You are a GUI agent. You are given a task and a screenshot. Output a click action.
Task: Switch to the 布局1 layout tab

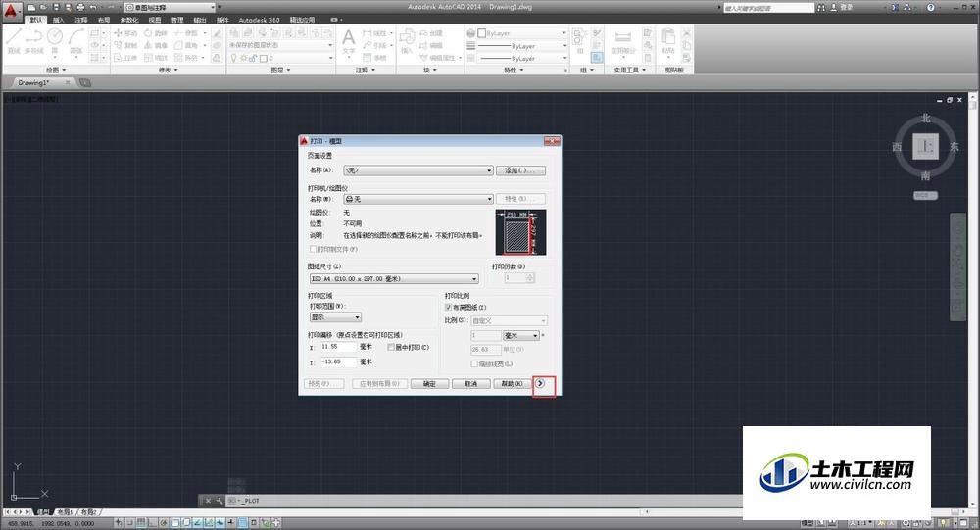(65, 511)
